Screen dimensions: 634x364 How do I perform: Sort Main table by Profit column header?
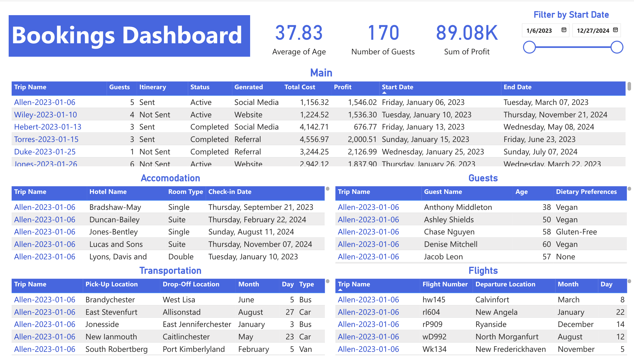[x=342, y=87]
